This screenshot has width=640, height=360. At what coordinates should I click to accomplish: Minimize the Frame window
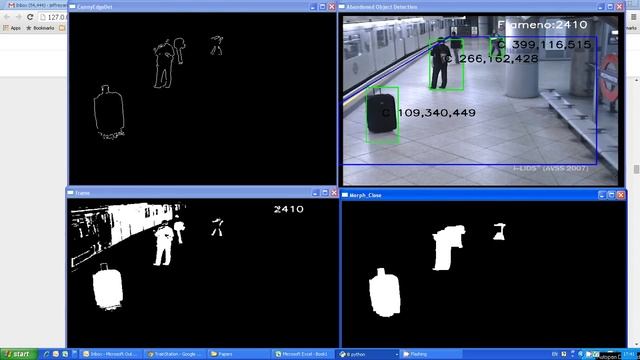coord(315,193)
